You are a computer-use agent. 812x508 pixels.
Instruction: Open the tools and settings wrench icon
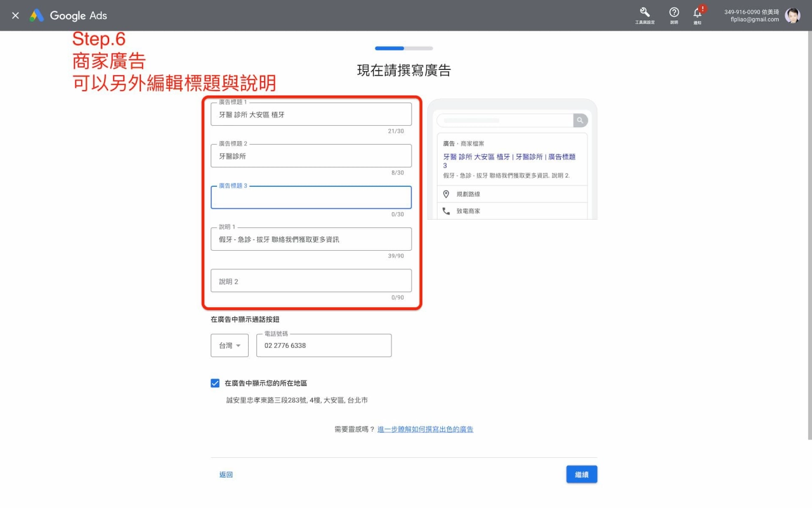(x=645, y=12)
